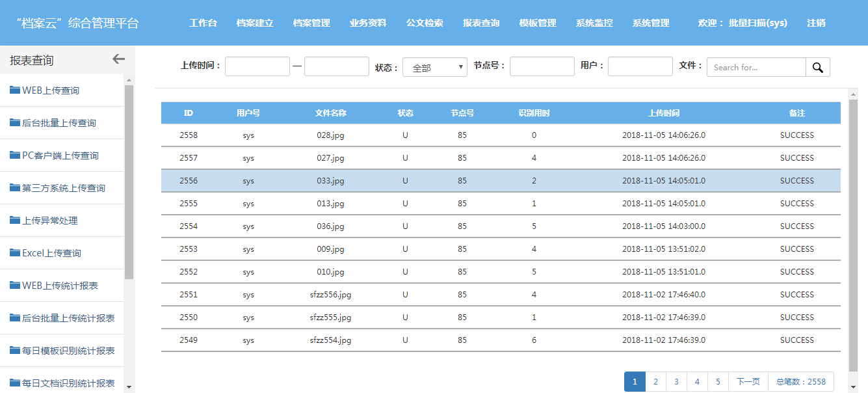Open 第三方系统上传查询 in sidebar

coord(63,188)
